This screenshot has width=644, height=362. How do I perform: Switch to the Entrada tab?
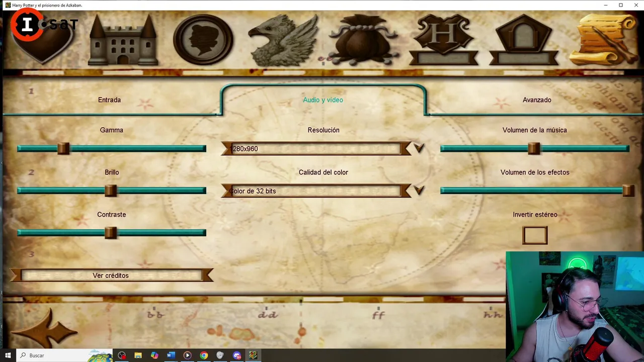click(x=109, y=100)
